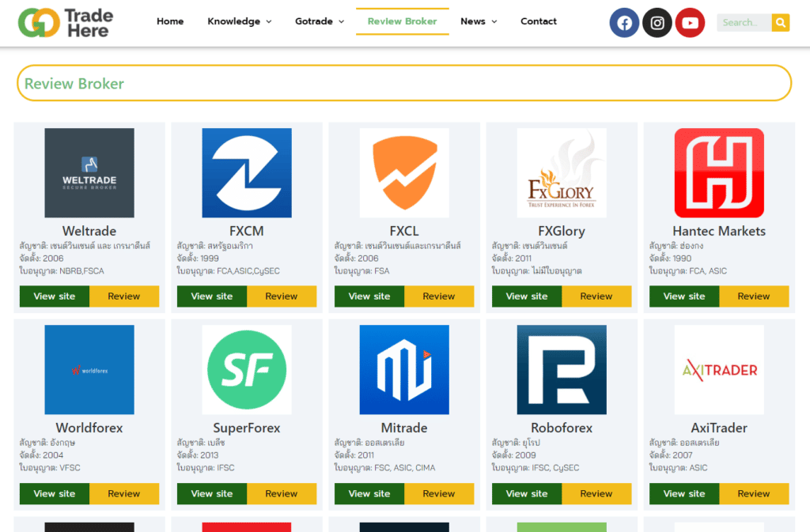Click the SuperForex green SF logo
The width and height of the screenshot is (810, 532).
(x=247, y=369)
